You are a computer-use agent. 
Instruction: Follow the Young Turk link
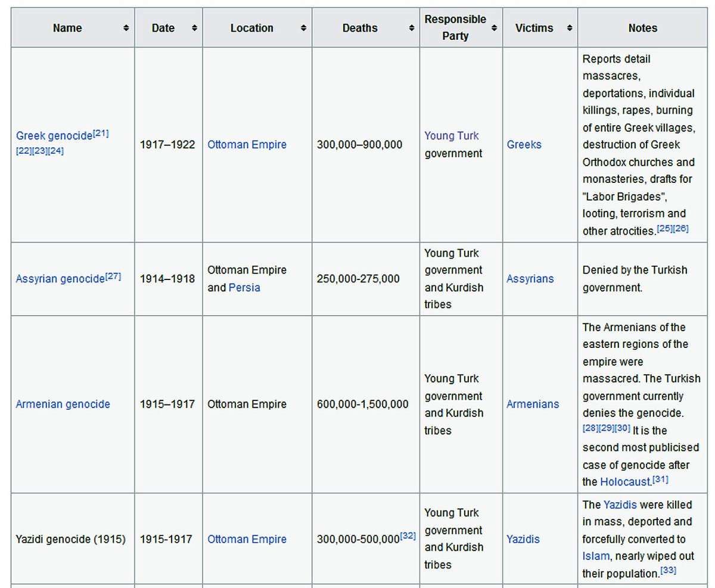pyautogui.click(x=452, y=136)
